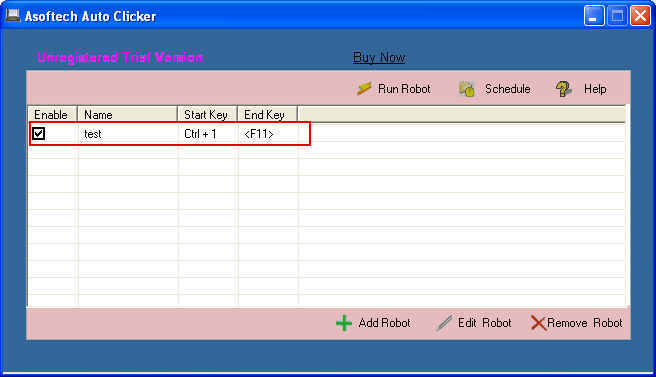The height and width of the screenshot is (377, 656).
Task: Uncheck the Enable checkbox for test robot
Action: point(39,133)
